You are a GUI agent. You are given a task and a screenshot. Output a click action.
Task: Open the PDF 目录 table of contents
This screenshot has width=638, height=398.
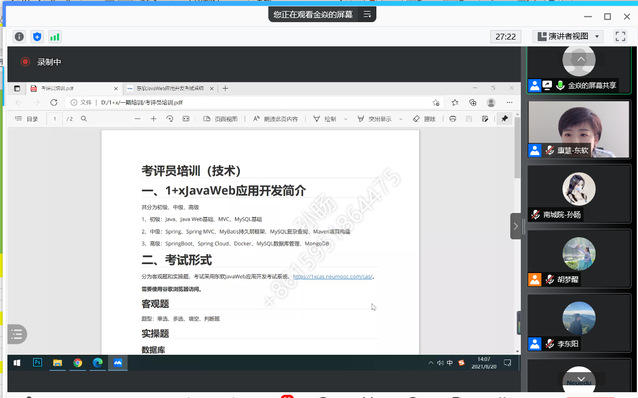pos(26,119)
